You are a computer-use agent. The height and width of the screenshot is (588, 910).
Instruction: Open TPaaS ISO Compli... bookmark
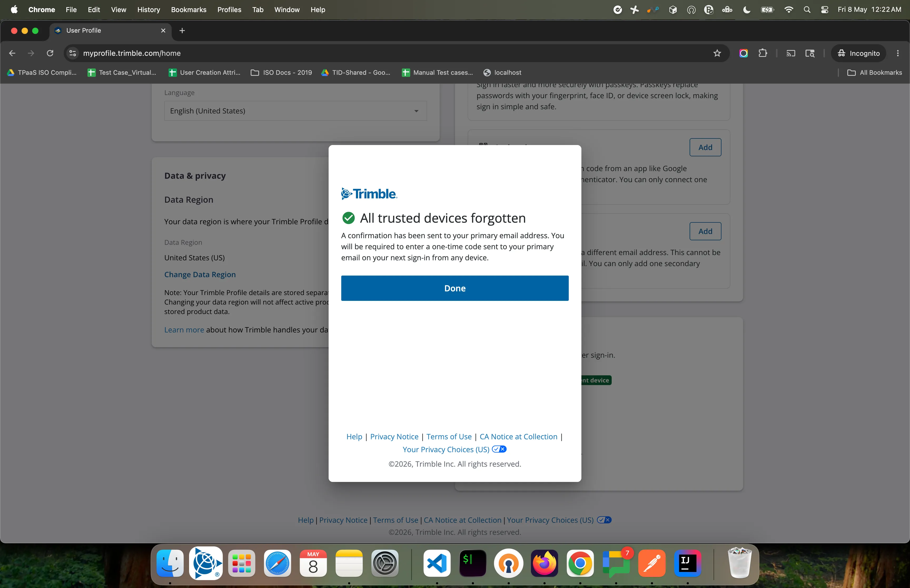coord(42,73)
